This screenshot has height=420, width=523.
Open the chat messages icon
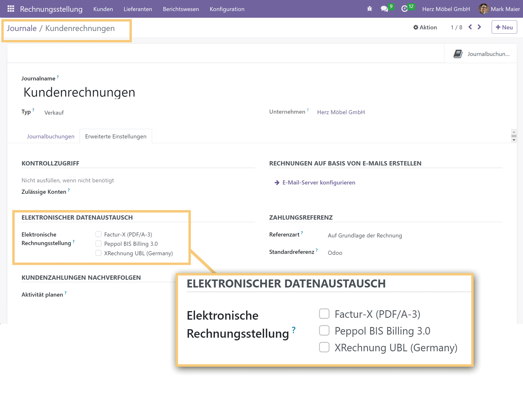pyautogui.click(x=384, y=9)
